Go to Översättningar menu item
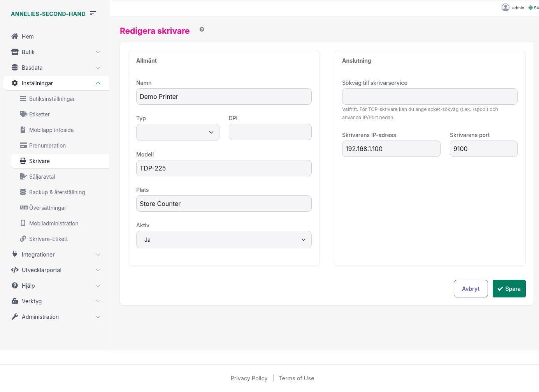539x392 pixels. coord(47,208)
